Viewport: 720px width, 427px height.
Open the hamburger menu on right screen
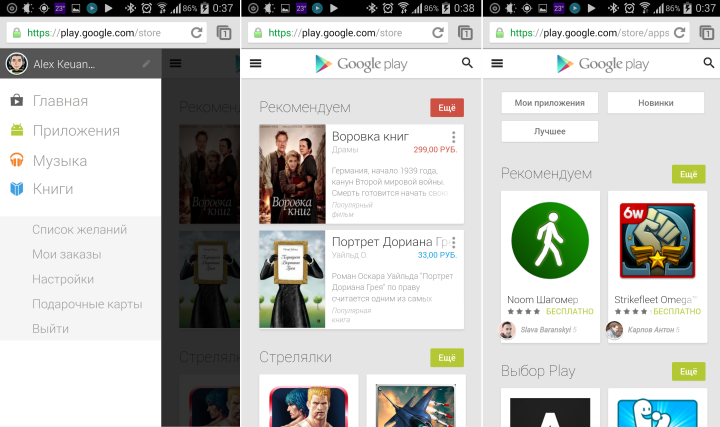[497, 63]
